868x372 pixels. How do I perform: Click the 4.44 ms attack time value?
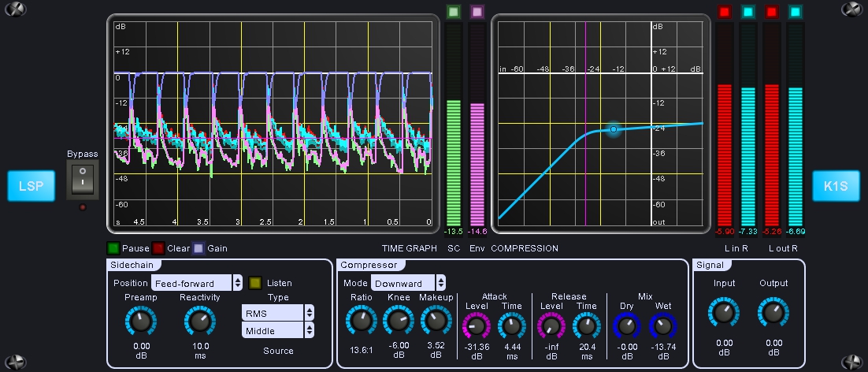pyautogui.click(x=511, y=347)
